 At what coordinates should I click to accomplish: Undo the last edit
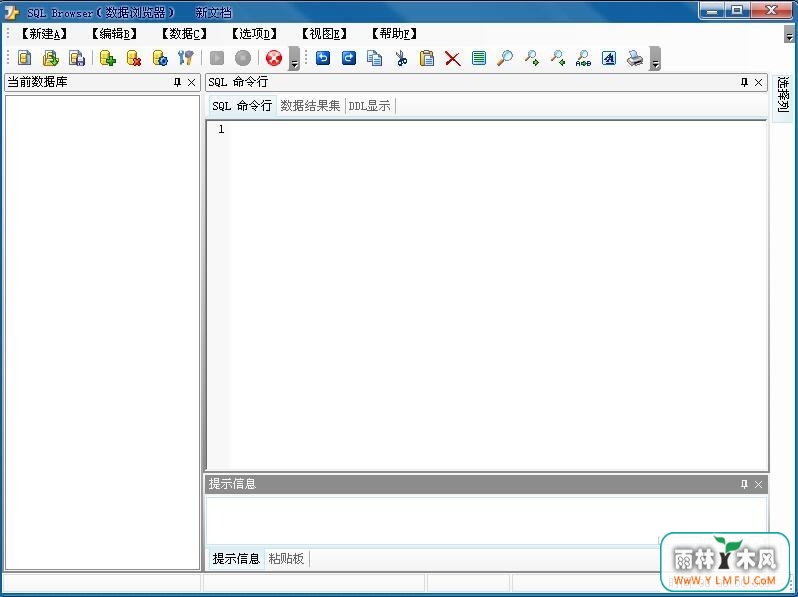(323, 58)
